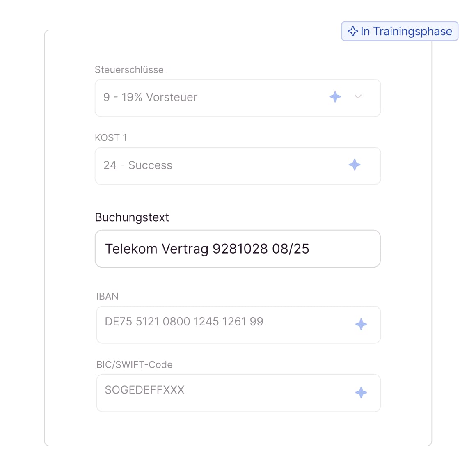The width and height of the screenshot is (476, 476).
Task: Click the Steuerschlüssel field label
Action: coord(130,70)
